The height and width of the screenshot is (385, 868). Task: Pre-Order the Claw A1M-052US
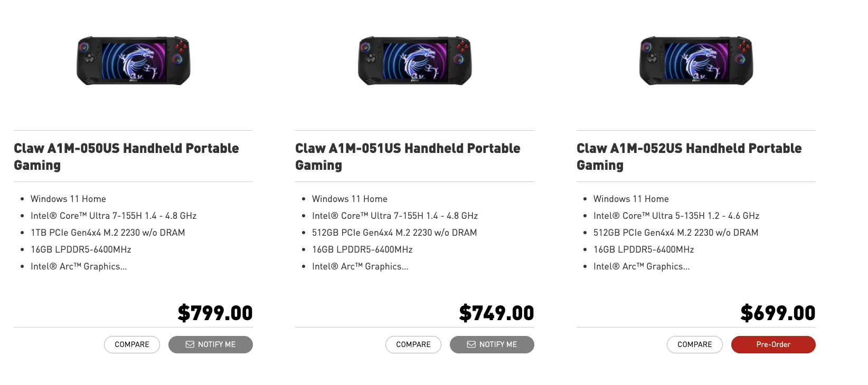pos(773,344)
